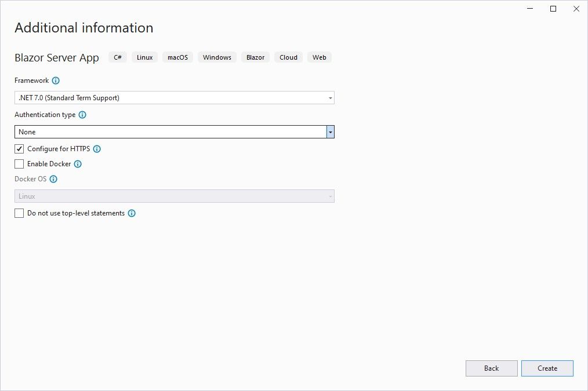
Task: Minimize the dialog window
Action: coord(530,9)
